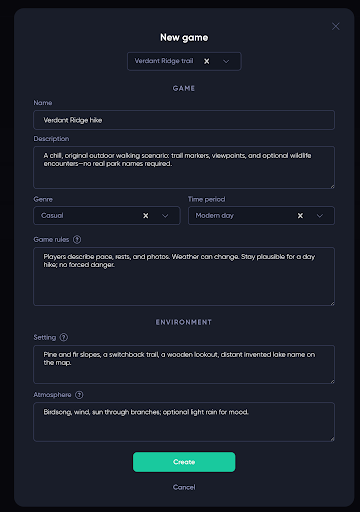Expand the Verdant Ridge trail template dropdown
This screenshot has height=512, width=360.
tap(226, 61)
